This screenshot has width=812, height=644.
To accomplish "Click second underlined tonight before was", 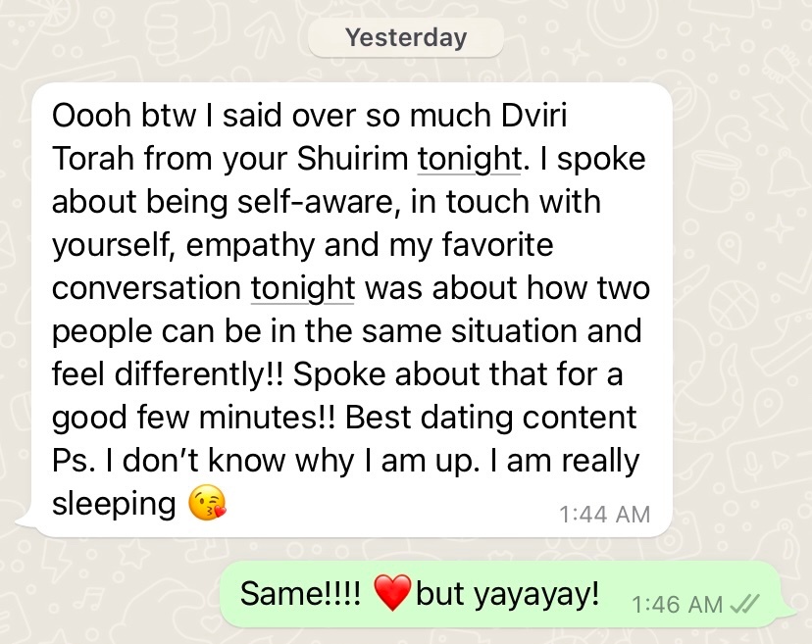I will click(x=303, y=288).
